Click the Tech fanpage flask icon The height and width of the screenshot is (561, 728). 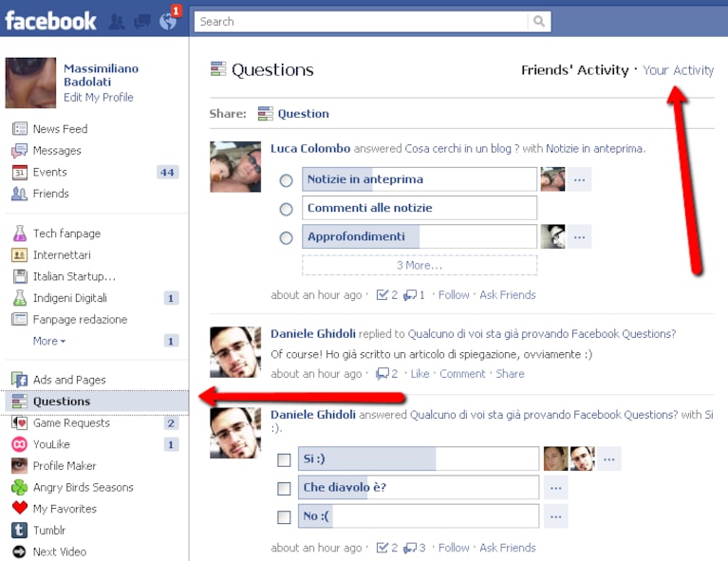coord(20,234)
